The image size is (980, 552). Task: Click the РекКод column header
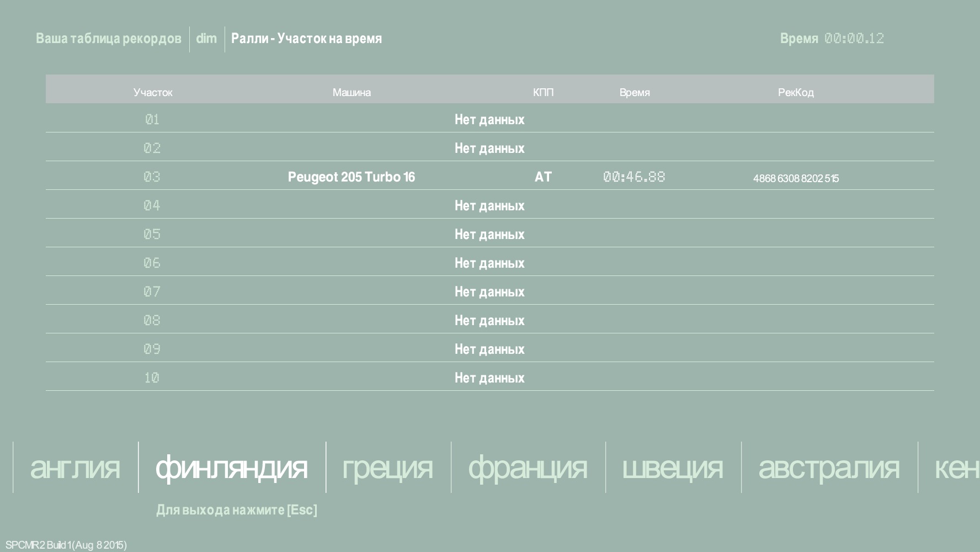796,92
